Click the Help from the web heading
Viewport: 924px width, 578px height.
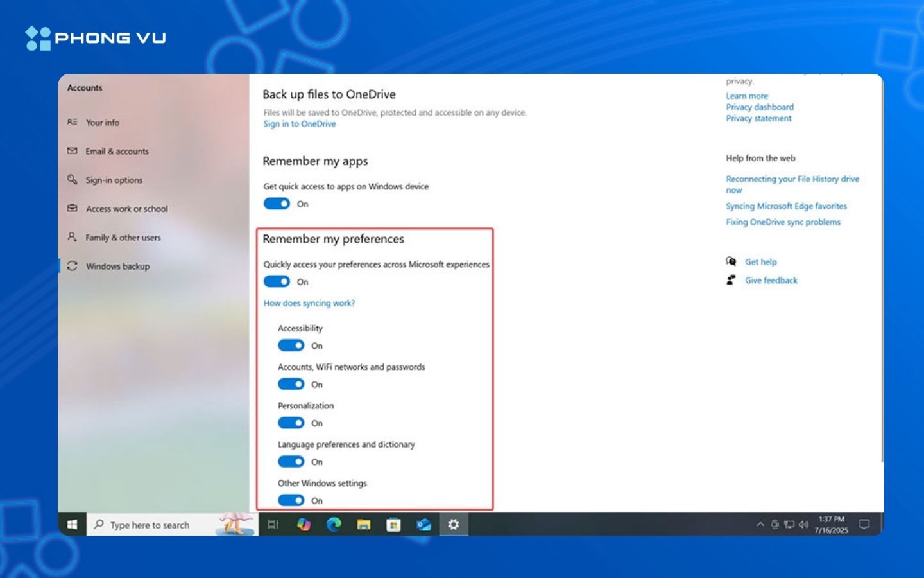(x=760, y=158)
